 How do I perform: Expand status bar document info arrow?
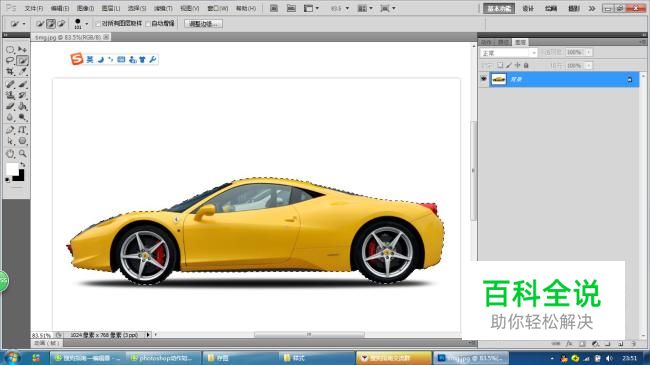[148, 335]
